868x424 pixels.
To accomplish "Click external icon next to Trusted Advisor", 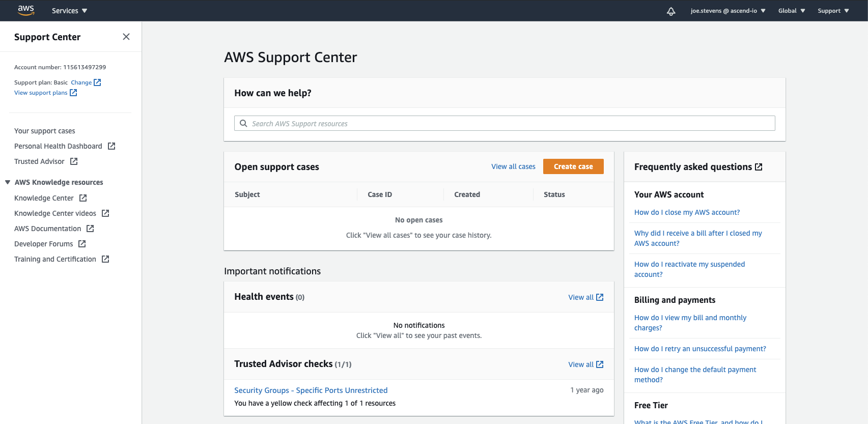I will [74, 161].
